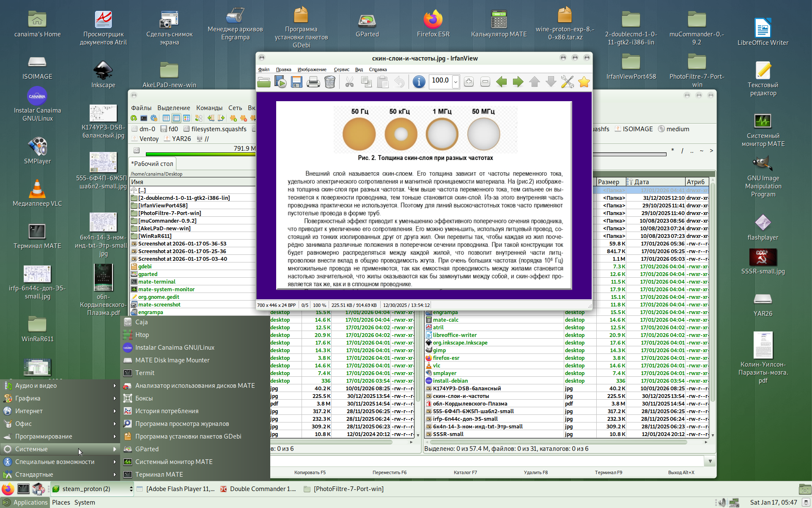The height and width of the screenshot is (508, 812).
Task: Click the yellow star icon in IrfanView
Action: [584, 82]
